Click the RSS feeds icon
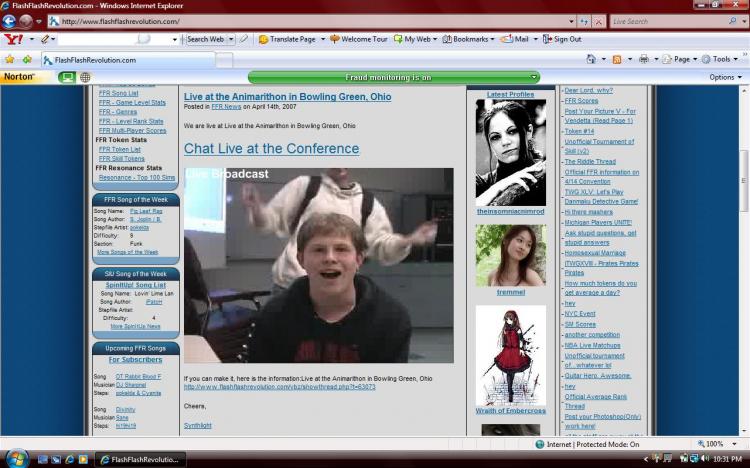 click(617, 59)
